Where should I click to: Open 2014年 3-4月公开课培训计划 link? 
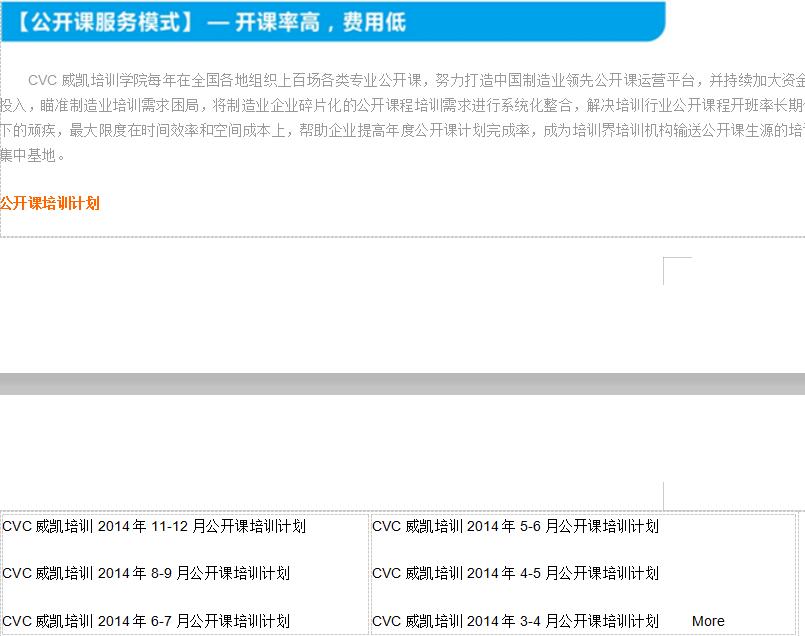pyautogui.click(x=515, y=621)
